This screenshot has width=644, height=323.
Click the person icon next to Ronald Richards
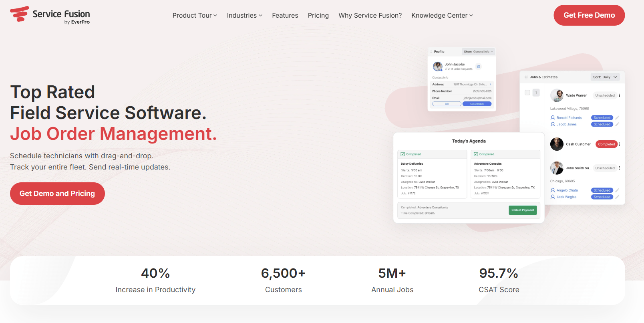point(553,118)
